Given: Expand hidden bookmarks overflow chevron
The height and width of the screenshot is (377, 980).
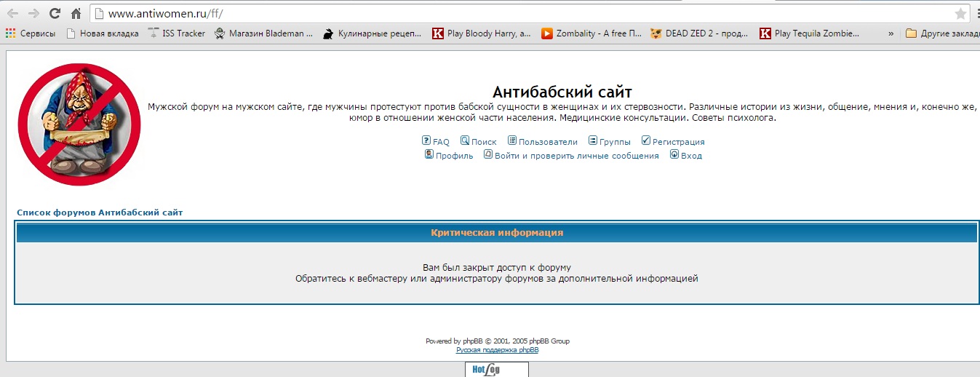Looking at the screenshot, I should pos(891,33).
